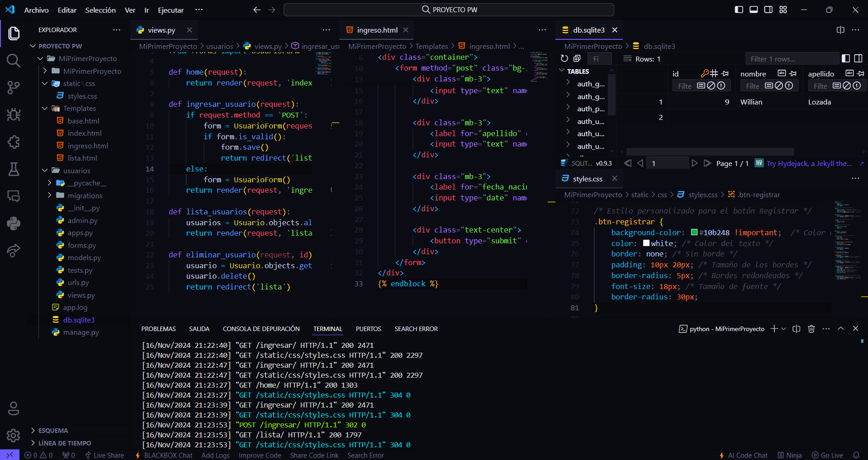
Task: Select the Testing flask icon
Action: click(14, 169)
